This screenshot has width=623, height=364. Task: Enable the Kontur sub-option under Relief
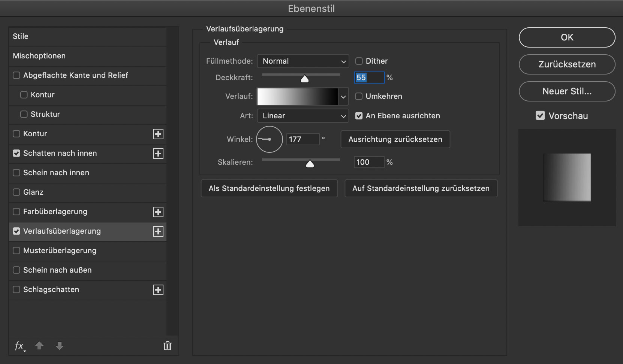(x=24, y=95)
